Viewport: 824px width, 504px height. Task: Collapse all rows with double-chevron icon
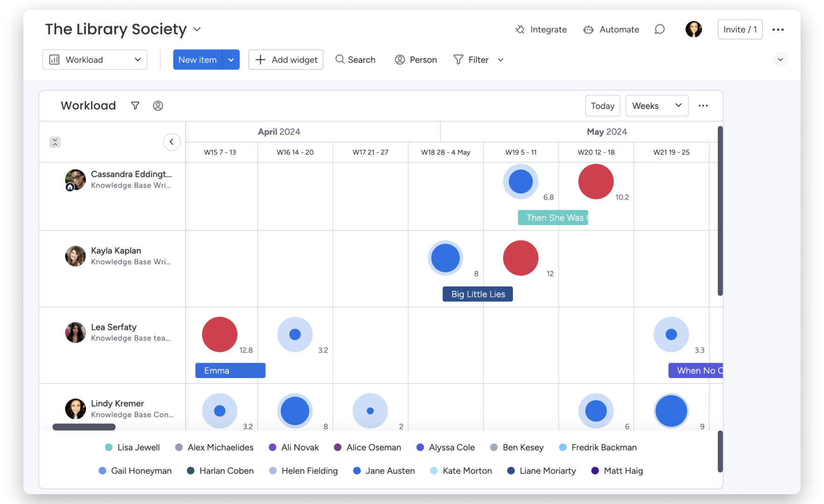[x=55, y=142]
